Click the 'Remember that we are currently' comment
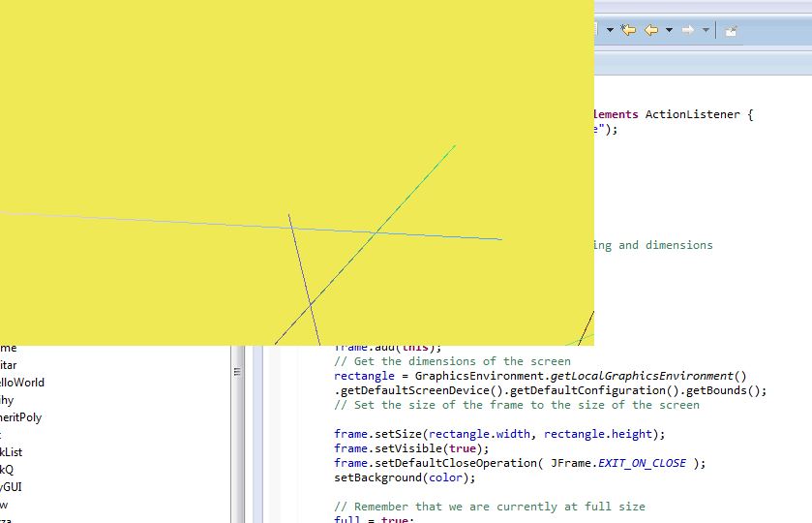Viewport: 812px width, 523px height. [490, 507]
